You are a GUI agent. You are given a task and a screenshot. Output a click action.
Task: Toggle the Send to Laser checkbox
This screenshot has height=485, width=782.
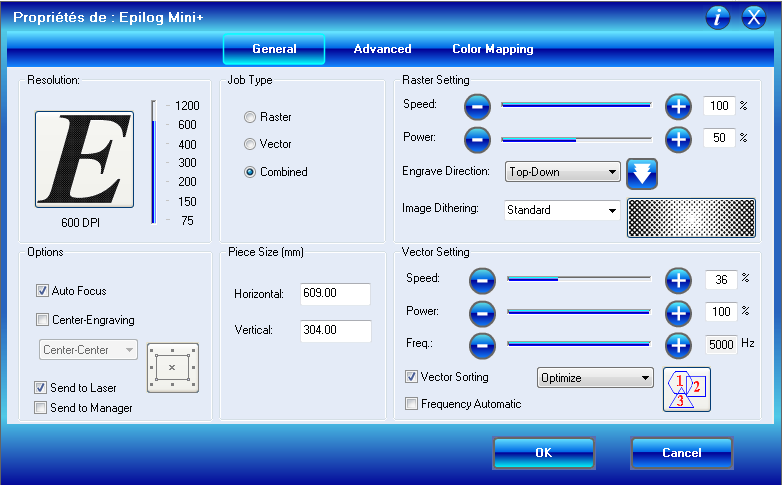[x=40, y=387]
